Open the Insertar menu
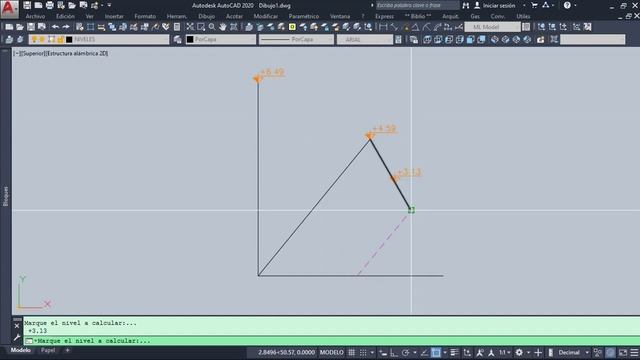This screenshot has width=640, height=360. tap(114, 16)
